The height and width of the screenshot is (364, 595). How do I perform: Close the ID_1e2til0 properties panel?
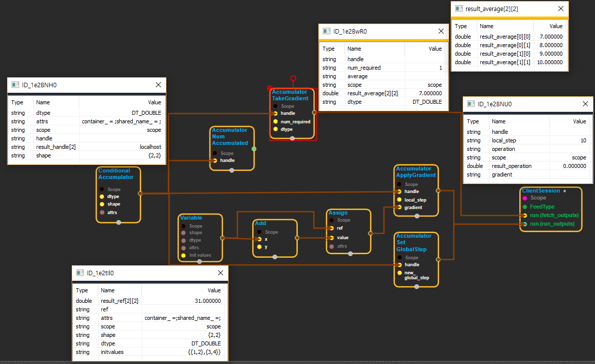220,273
